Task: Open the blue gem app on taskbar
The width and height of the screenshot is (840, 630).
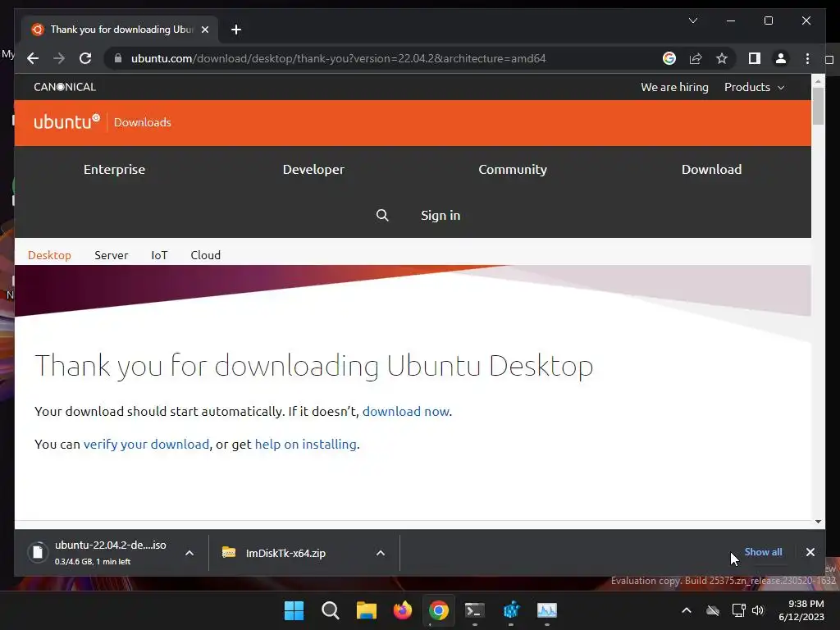Action: [511, 610]
